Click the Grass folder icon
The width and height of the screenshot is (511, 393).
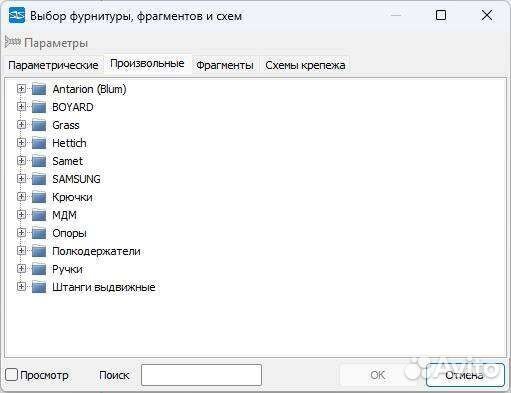tap(39, 125)
